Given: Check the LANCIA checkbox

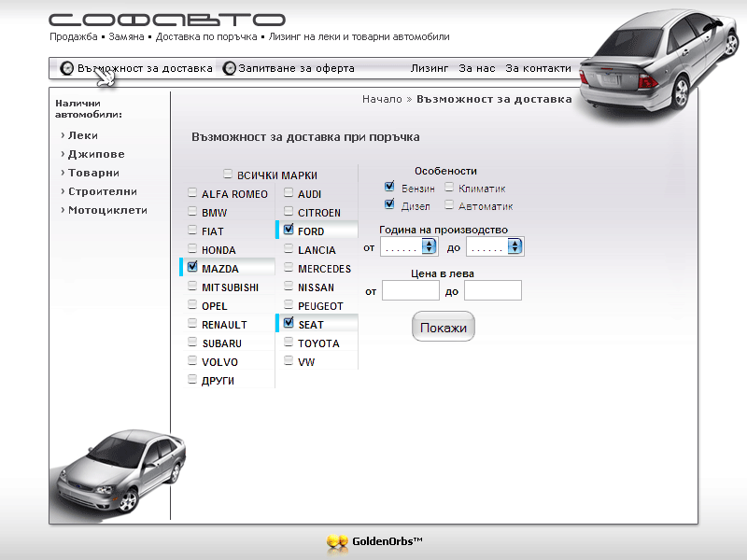Looking at the screenshot, I should (x=289, y=248).
